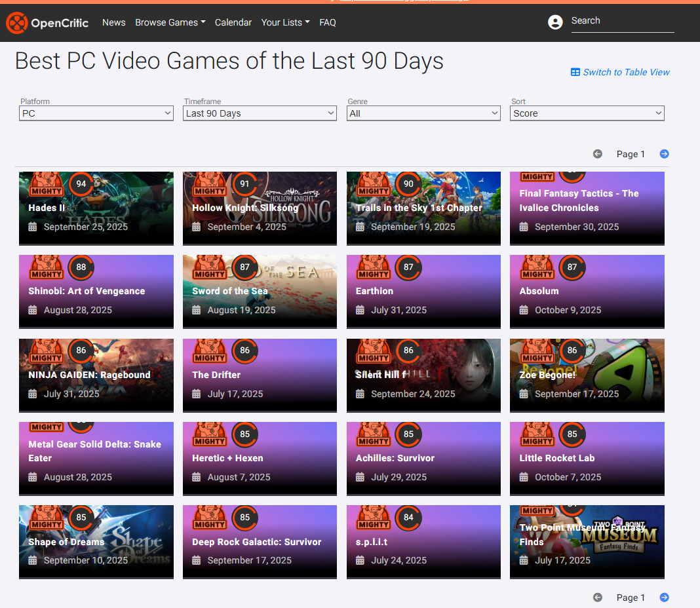Click the 94 score circle on Hades II
Image resolution: width=700 pixels, height=608 pixels.
[81, 184]
